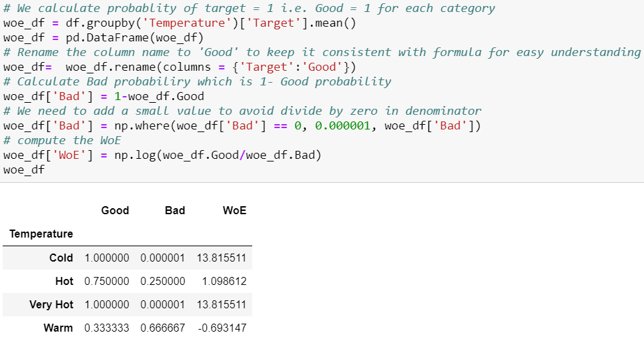Click the 'Calculate Bad probabiliry' comment line
644x341 pixels.
(197, 82)
